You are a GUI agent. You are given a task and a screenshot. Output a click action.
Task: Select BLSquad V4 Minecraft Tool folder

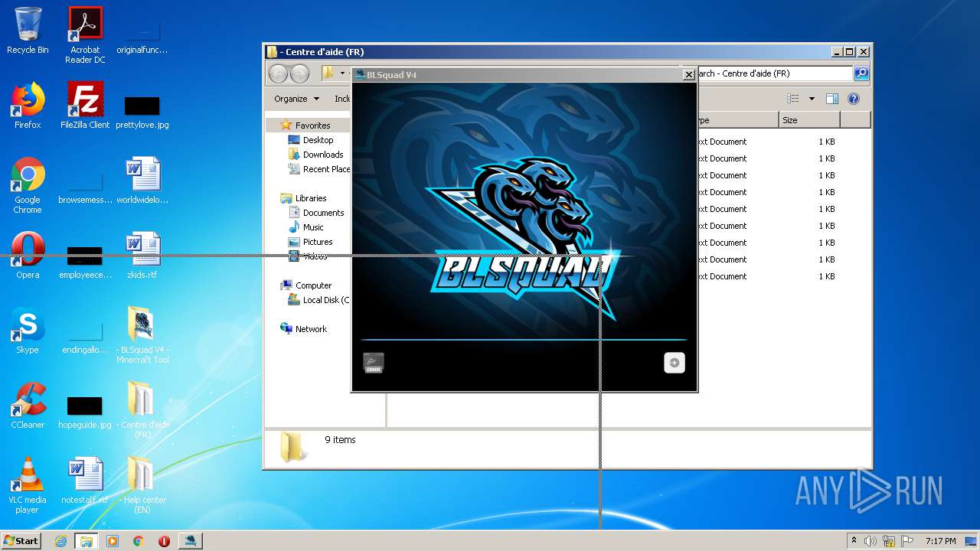pos(142,335)
